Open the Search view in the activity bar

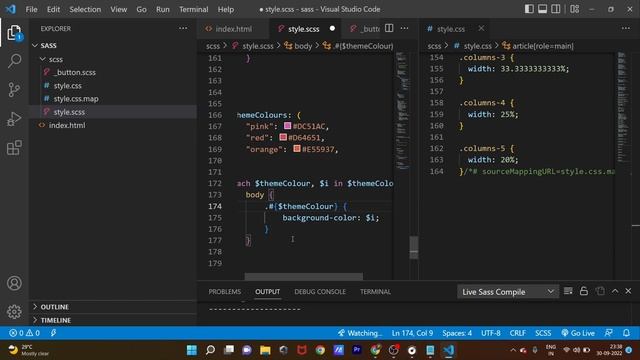click(x=14, y=61)
